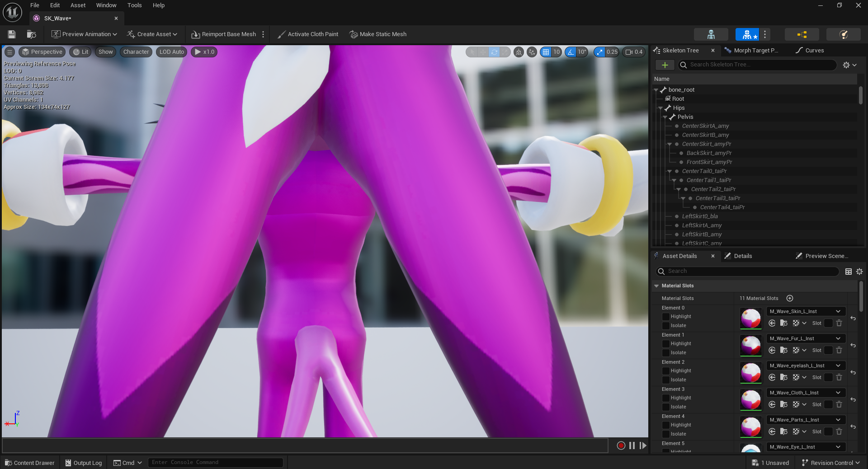
Task: Collapse the Pelvis bone node
Action: coord(665,117)
